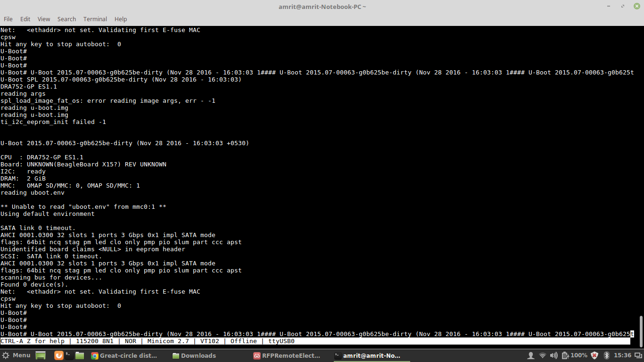This screenshot has width=644, height=362.
Task: Click 'VT102' in the status bar
Action: pos(210,341)
